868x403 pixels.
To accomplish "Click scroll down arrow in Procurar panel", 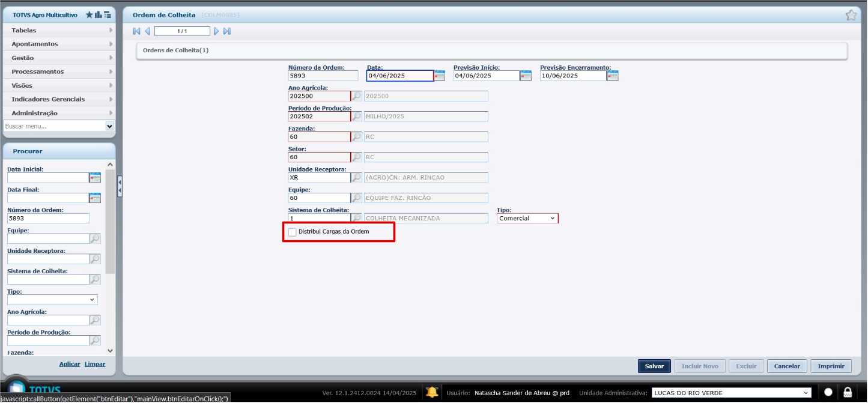I will (x=110, y=351).
